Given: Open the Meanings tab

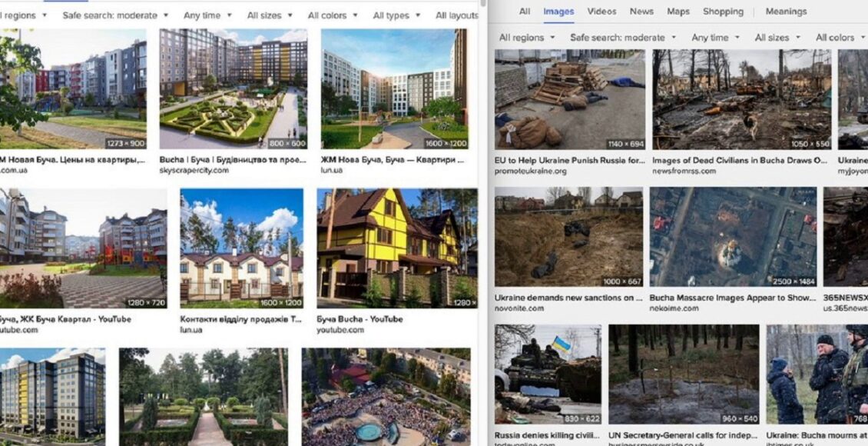Looking at the screenshot, I should [x=786, y=11].
